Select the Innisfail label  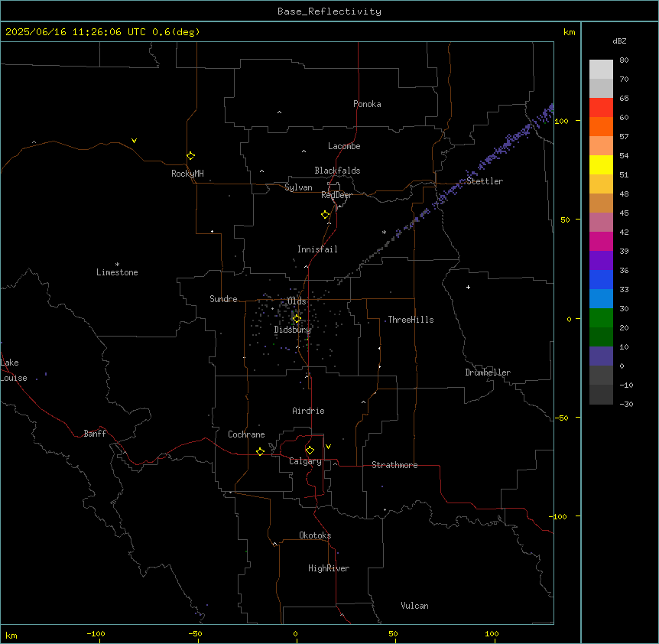(x=317, y=249)
